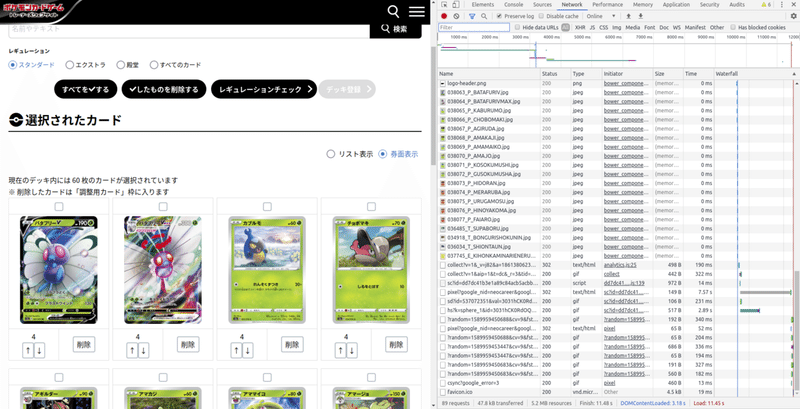Screen dimensions: 800x409
Task: Import HAR file with upload arrow
Action: [x=629, y=16]
